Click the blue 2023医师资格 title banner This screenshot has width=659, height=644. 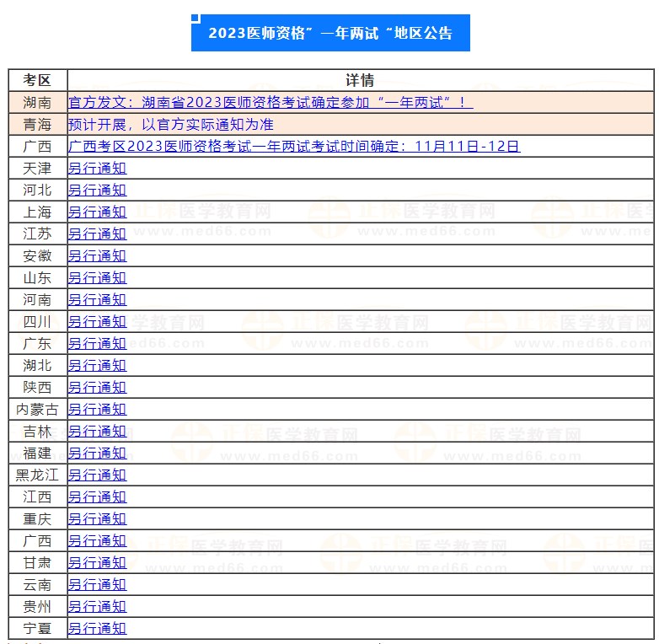(x=330, y=34)
